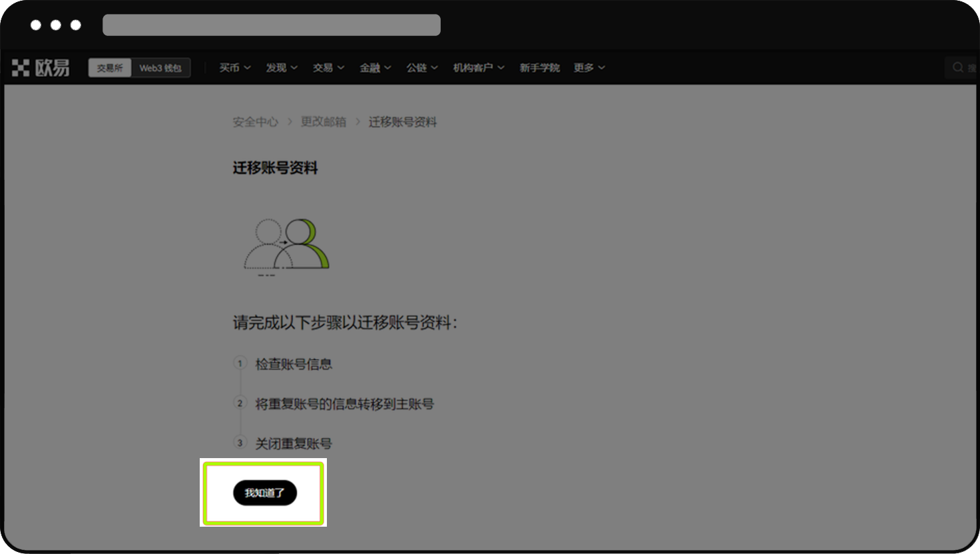Click the browser address bar
The height and width of the screenshot is (554, 980).
(272, 25)
